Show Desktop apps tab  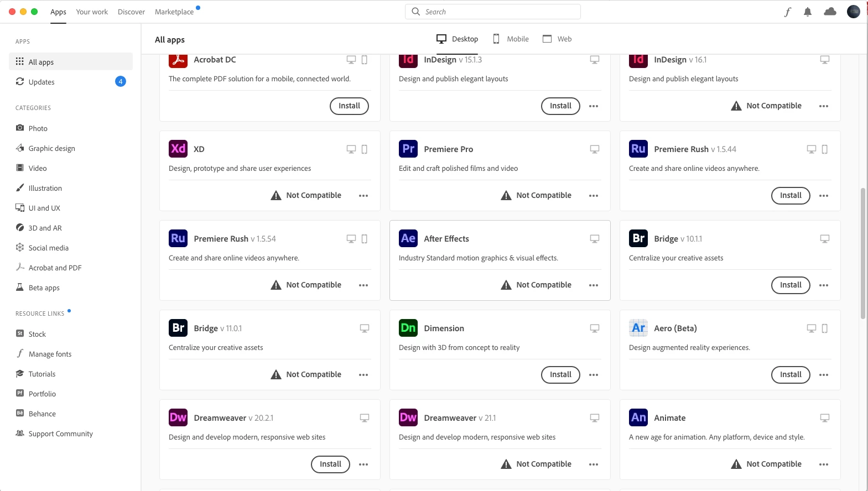click(458, 39)
